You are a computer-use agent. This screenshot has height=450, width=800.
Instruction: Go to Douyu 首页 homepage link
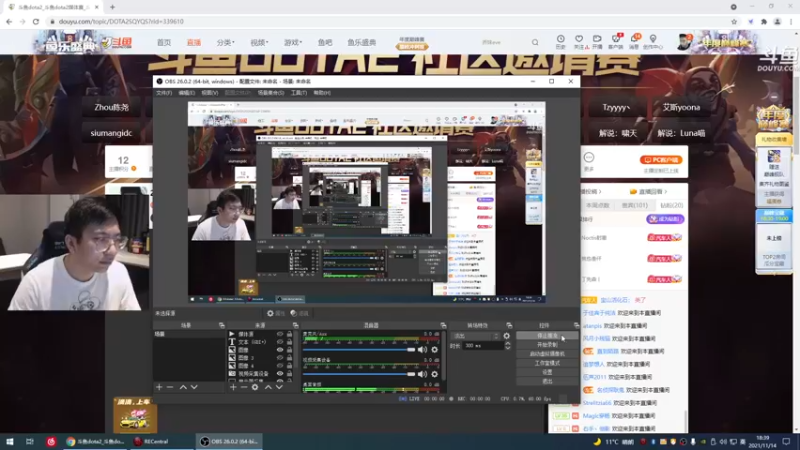[164, 42]
